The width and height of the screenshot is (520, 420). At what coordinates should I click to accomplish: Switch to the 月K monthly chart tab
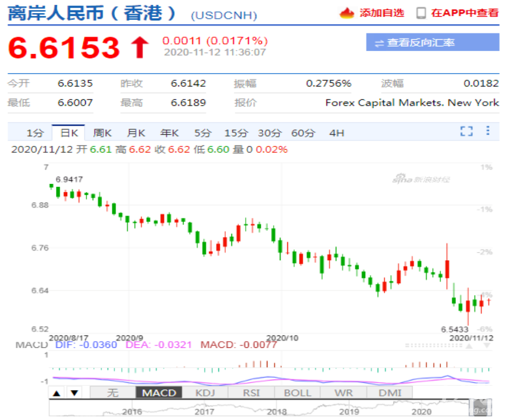click(136, 132)
